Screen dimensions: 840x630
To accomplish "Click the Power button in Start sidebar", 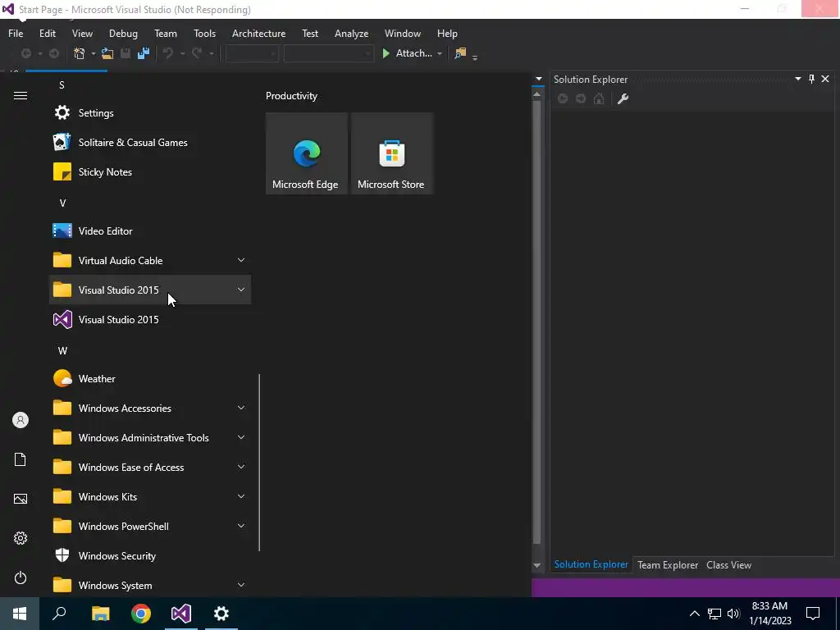I will pyautogui.click(x=21, y=577).
